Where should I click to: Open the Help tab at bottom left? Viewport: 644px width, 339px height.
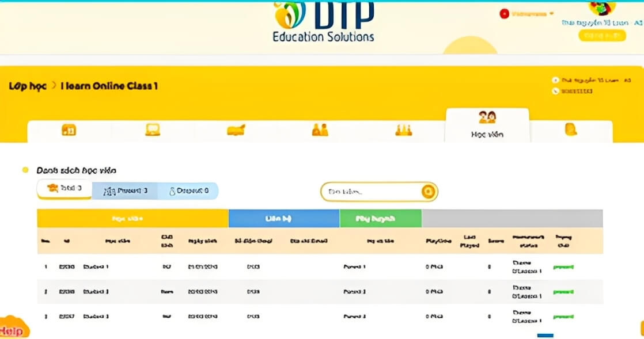[12, 330]
